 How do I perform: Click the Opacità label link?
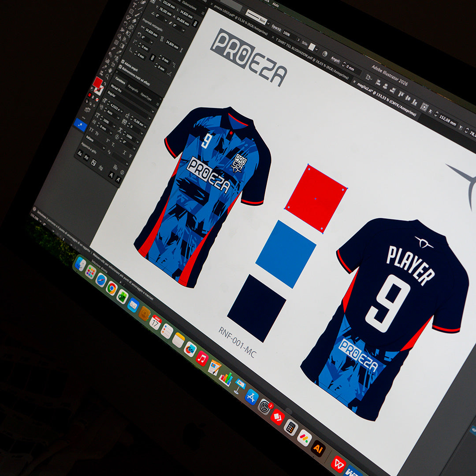click(276, 27)
